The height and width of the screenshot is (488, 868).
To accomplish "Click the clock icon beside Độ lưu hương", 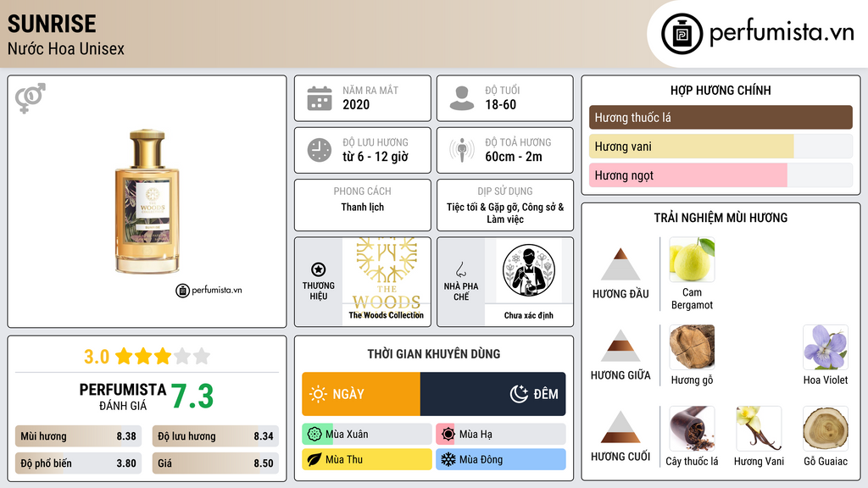I will pos(320,150).
